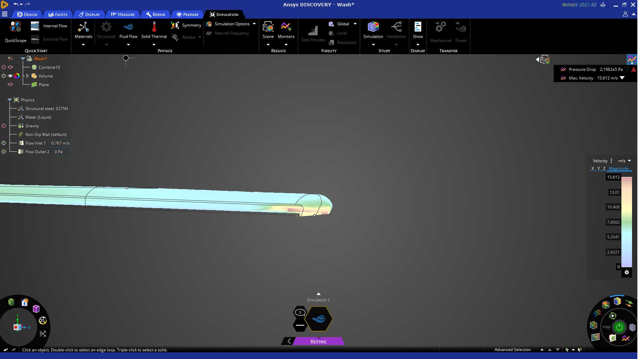
Task: Open the QuickScope tool
Action: (x=15, y=32)
